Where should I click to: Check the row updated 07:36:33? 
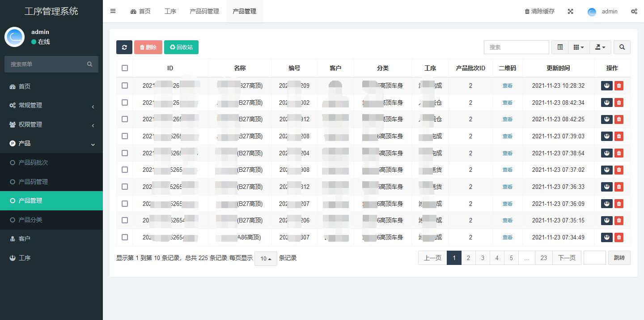[125, 187]
